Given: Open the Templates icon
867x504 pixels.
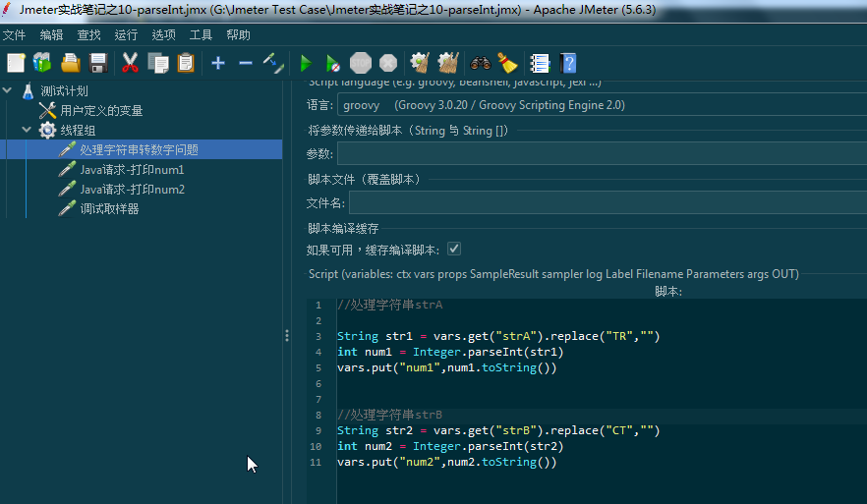Looking at the screenshot, I should point(42,63).
